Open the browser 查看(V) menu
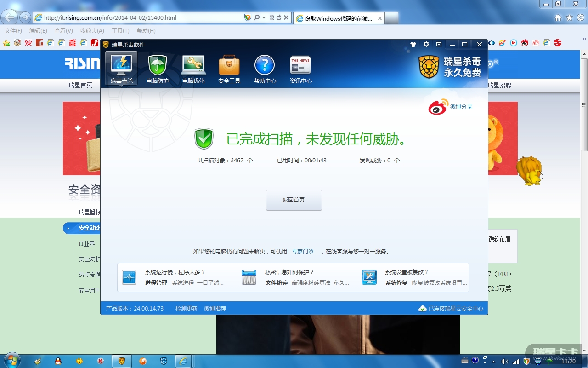Screen dimensions: 588x368 (64, 31)
